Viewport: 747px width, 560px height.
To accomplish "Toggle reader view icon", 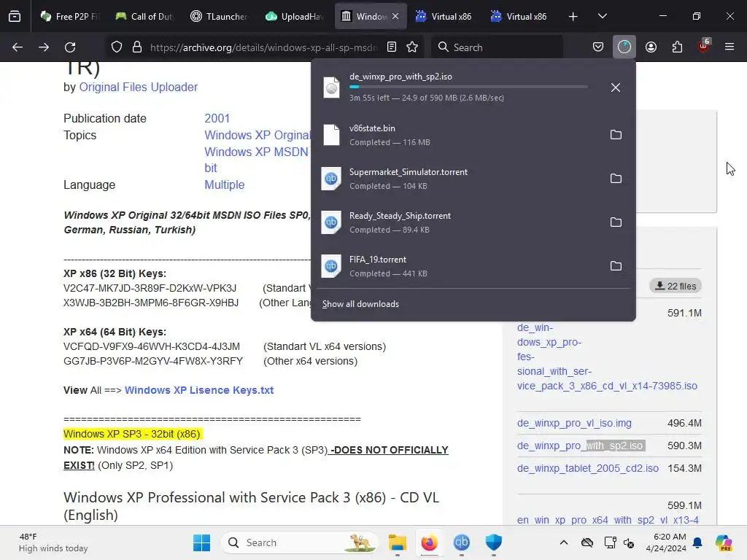I will coord(392,47).
